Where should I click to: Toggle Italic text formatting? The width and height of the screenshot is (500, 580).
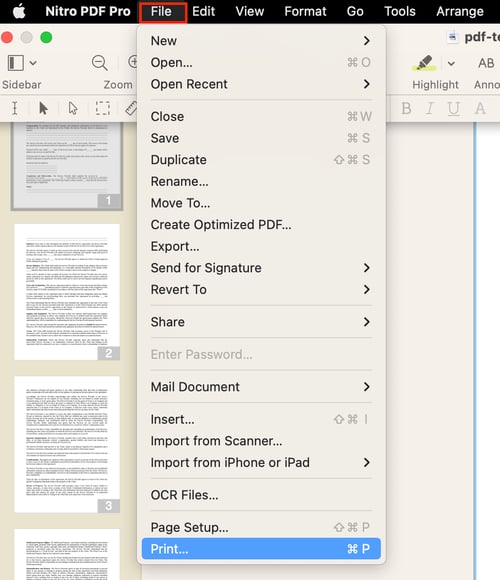pyautogui.click(x=429, y=109)
